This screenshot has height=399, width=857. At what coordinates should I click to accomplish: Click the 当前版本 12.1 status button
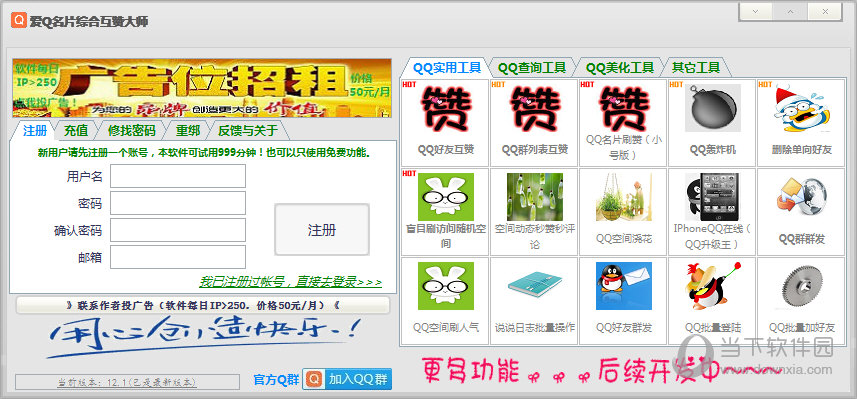click(x=127, y=382)
